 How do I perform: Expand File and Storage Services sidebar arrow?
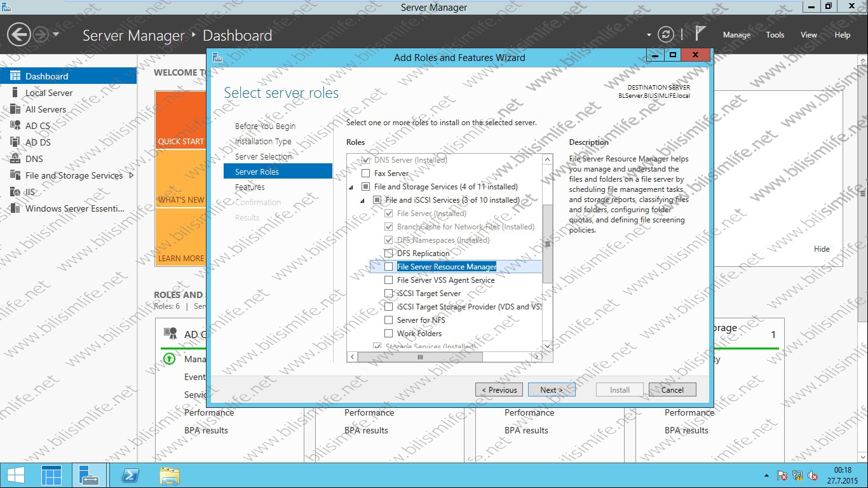132,175
